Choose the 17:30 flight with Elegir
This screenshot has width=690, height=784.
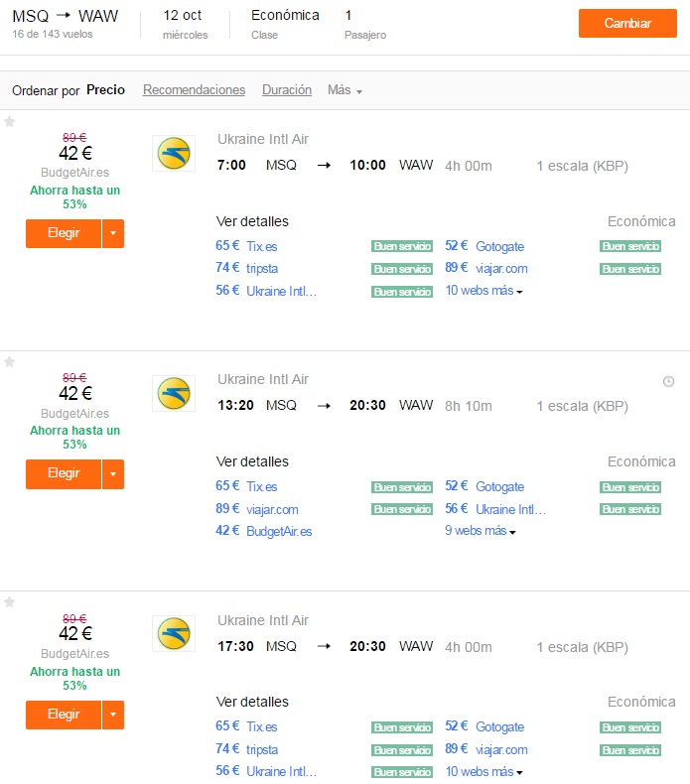[x=64, y=715]
